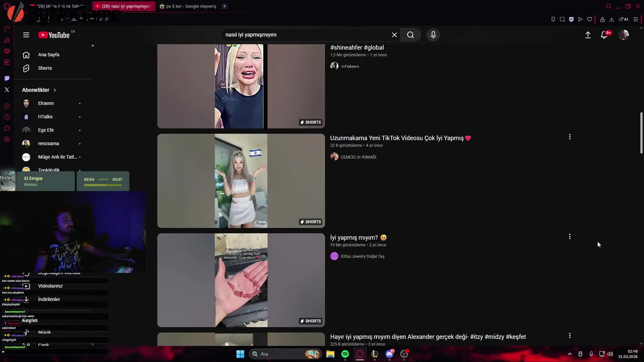The width and height of the screenshot is (644, 362).
Task: Clear the search text with X
Action: coord(394,35)
